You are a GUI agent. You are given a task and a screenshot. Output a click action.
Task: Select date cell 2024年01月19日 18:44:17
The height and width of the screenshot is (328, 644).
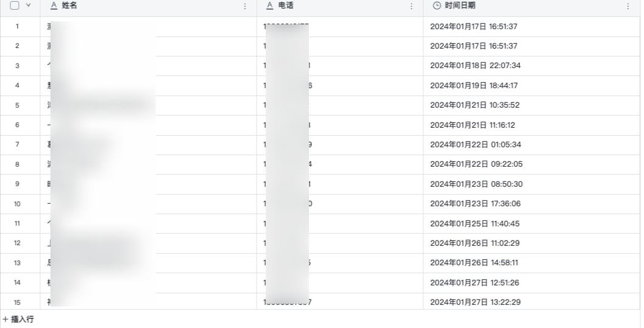[x=531, y=85]
